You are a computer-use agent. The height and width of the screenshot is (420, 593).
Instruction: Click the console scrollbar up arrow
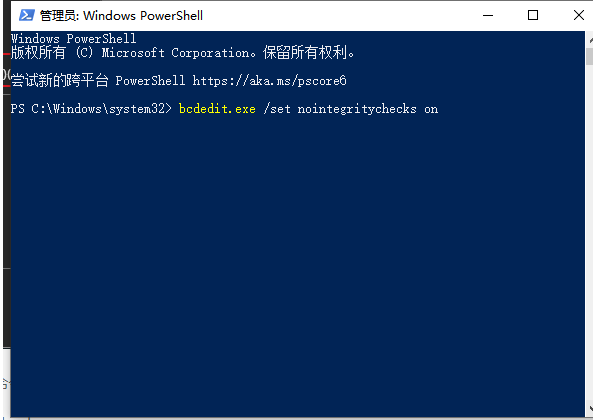(590, 39)
